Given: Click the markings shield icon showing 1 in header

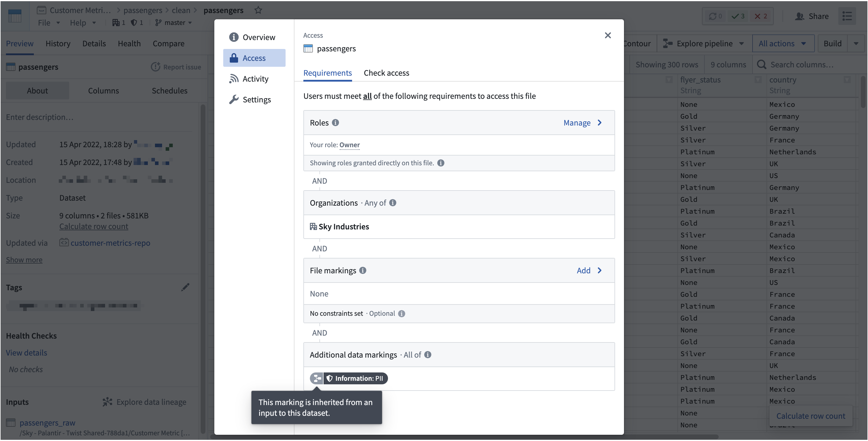Looking at the screenshot, I should 137,23.
